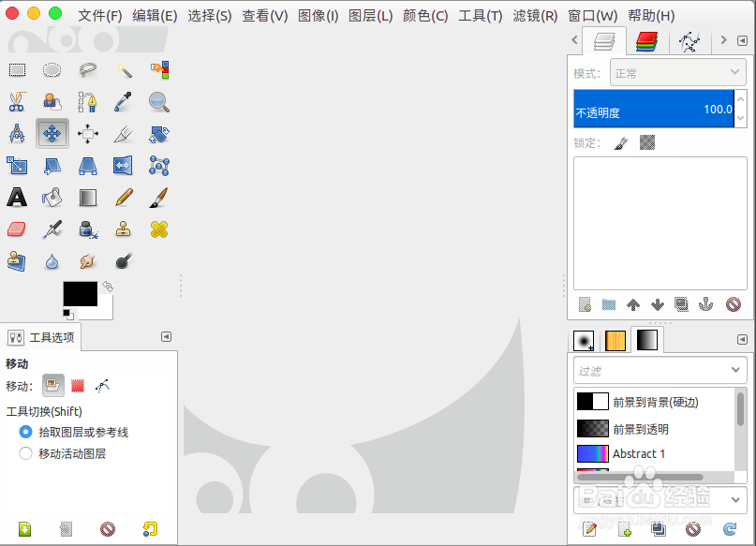Screen dimensions: 756x546
Task: Click the black foreground color swatch
Action: click(80, 294)
